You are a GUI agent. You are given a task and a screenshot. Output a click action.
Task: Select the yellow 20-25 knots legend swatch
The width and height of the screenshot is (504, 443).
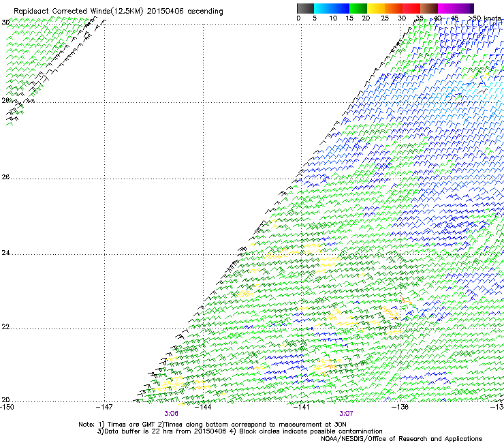[376, 8]
